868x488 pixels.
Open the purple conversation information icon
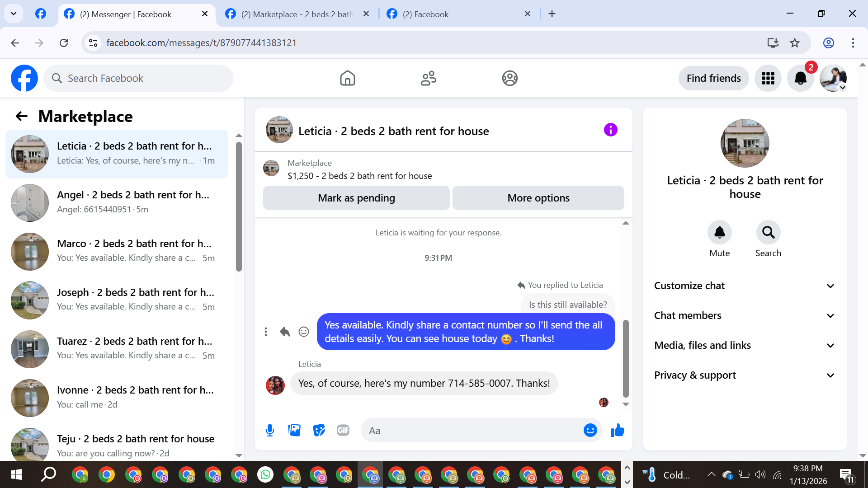point(610,130)
